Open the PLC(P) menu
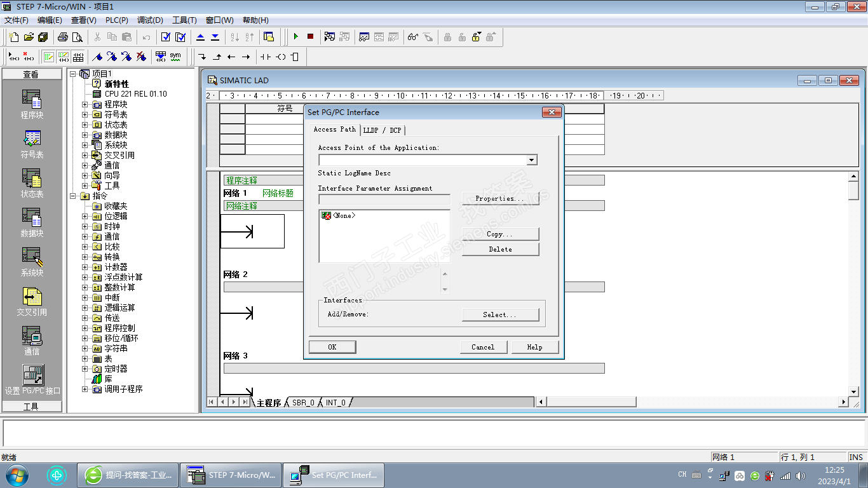 (x=117, y=20)
